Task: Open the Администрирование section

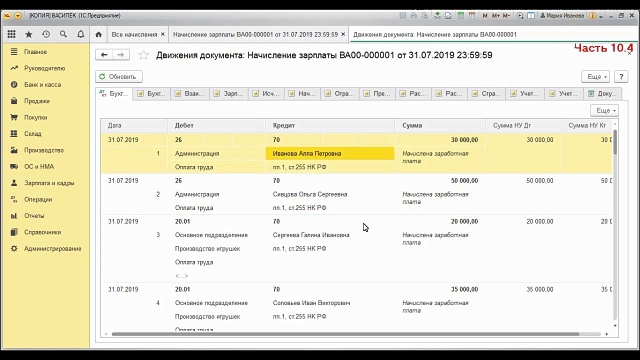Action: pos(52,249)
